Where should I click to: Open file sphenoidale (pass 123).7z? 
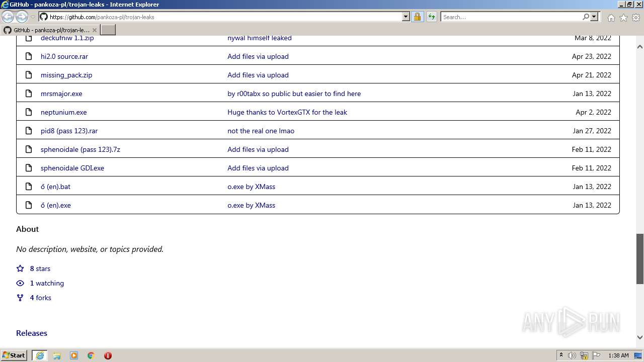[x=80, y=149]
